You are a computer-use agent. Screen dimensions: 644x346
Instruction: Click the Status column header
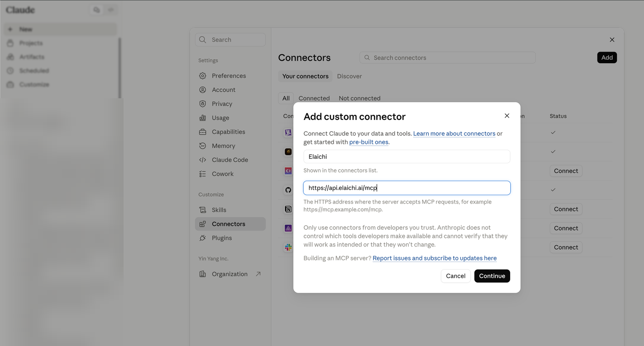click(558, 116)
